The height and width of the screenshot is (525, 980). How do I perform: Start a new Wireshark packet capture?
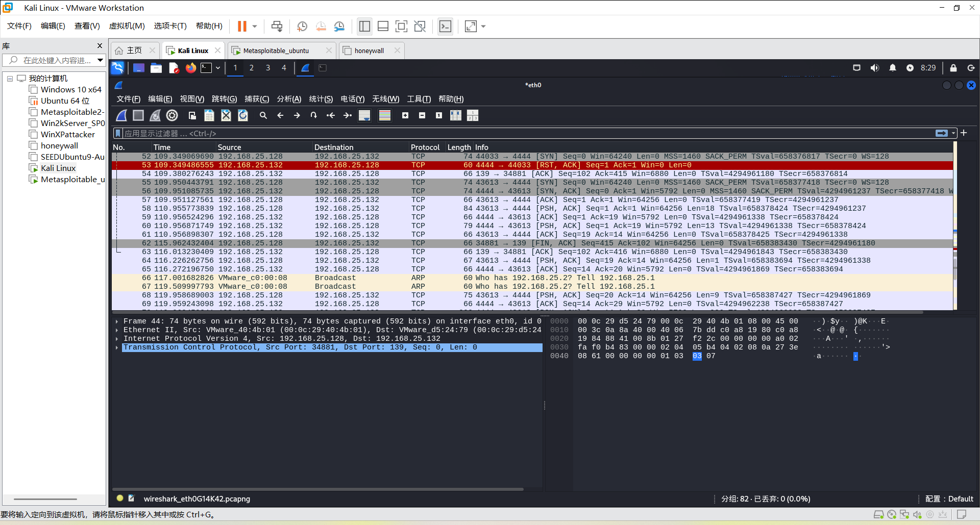click(x=121, y=116)
